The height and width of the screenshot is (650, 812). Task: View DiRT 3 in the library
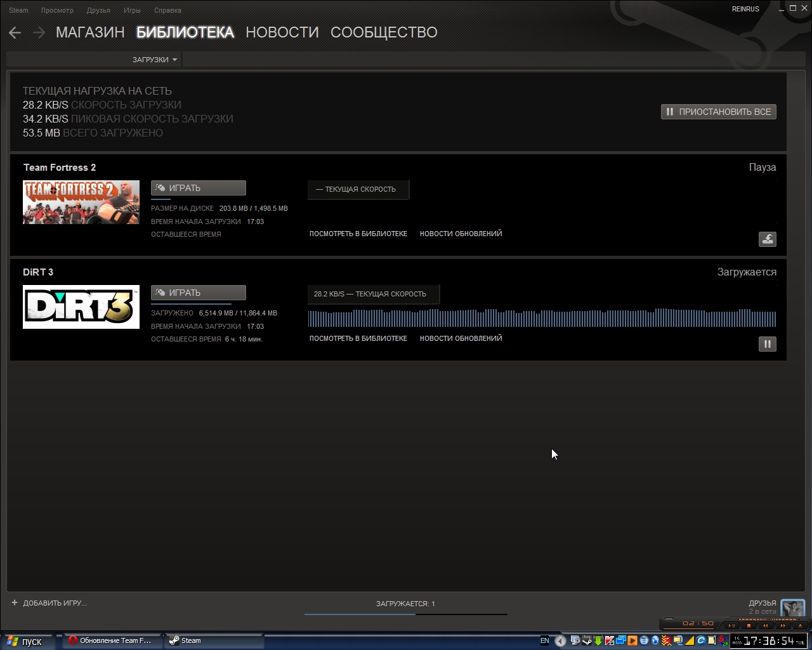click(358, 338)
